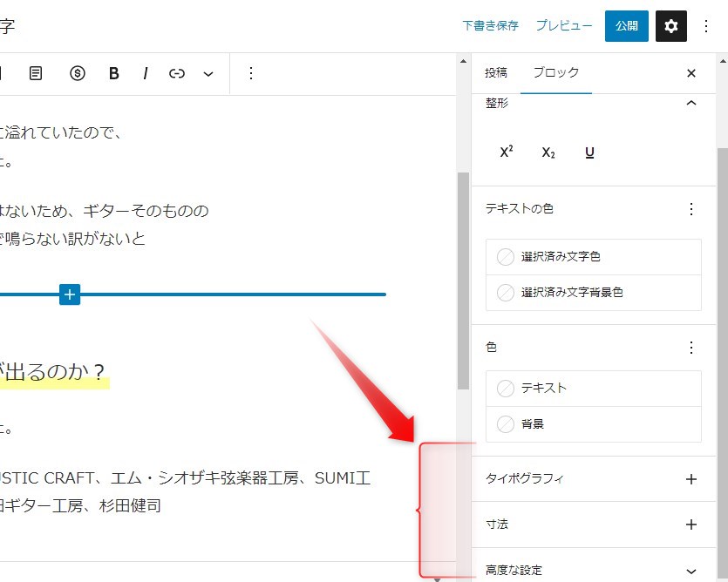Toggle italic formatting in toolbar
This screenshot has width=728, height=582.
(x=146, y=74)
